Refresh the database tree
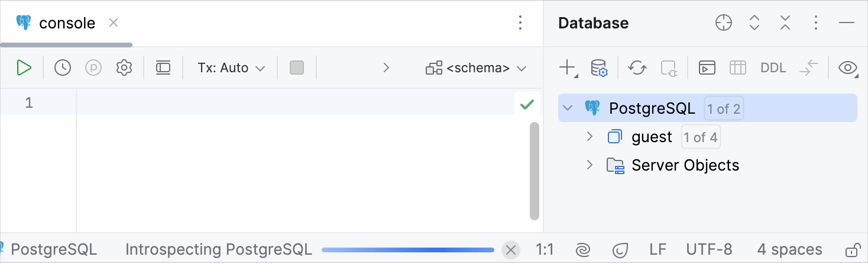Image resolution: width=868 pixels, height=263 pixels. (637, 68)
